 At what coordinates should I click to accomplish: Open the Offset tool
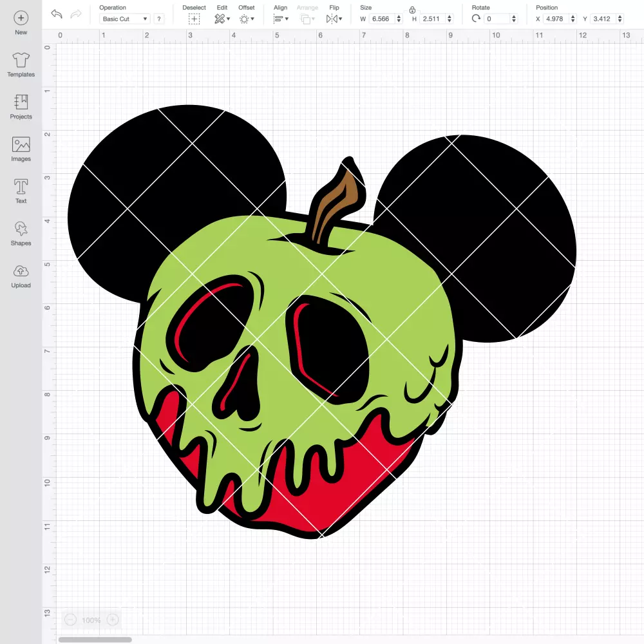coord(247,19)
